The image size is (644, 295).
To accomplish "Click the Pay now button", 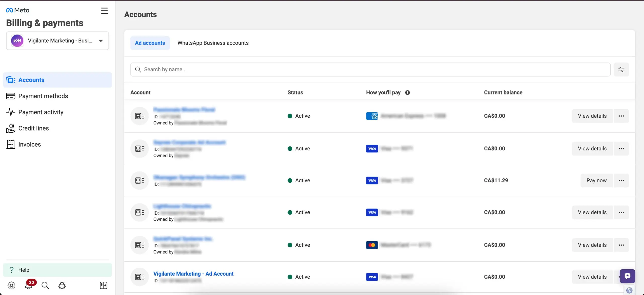I will 596,180.
